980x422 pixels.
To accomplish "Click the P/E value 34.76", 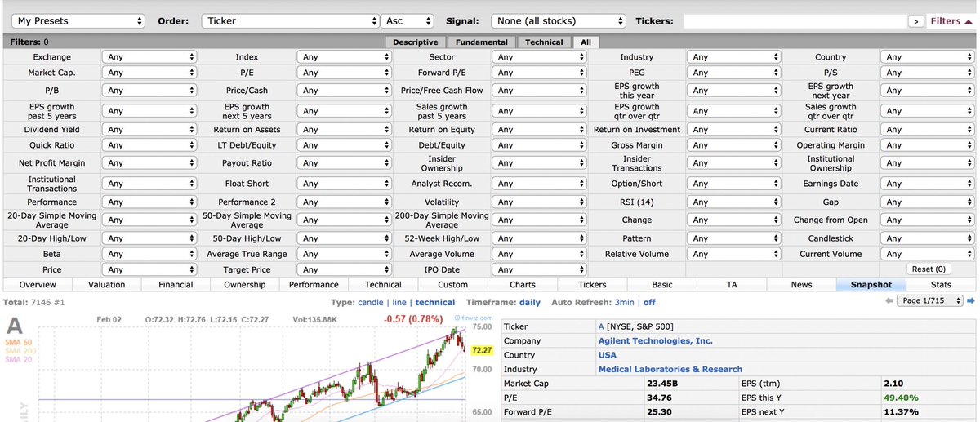I will (658, 398).
